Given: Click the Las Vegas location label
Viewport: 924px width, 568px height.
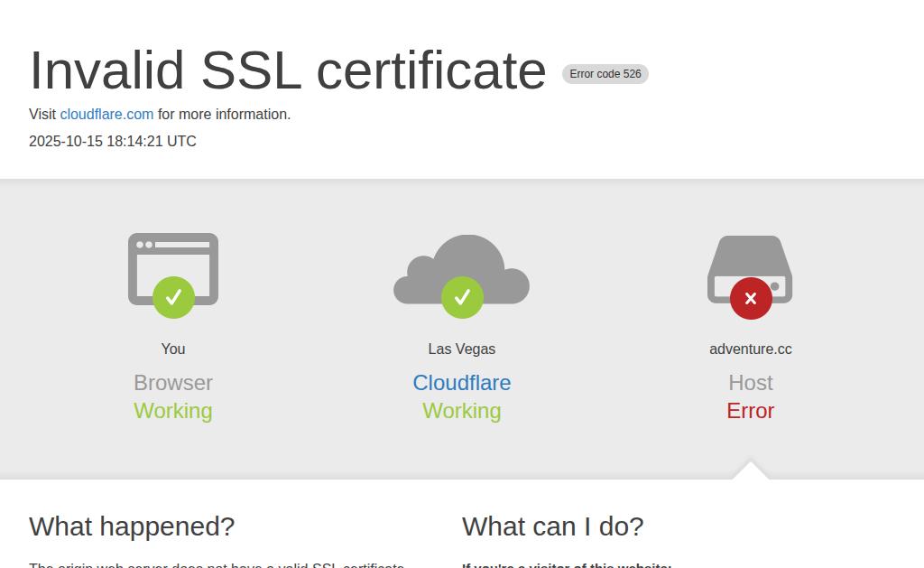Looking at the screenshot, I should tap(461, 349).
